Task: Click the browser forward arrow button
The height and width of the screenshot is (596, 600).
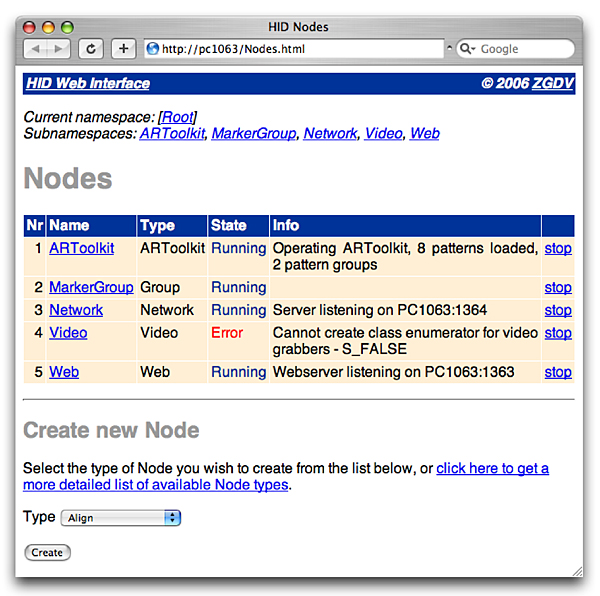Action: [59, 49]
